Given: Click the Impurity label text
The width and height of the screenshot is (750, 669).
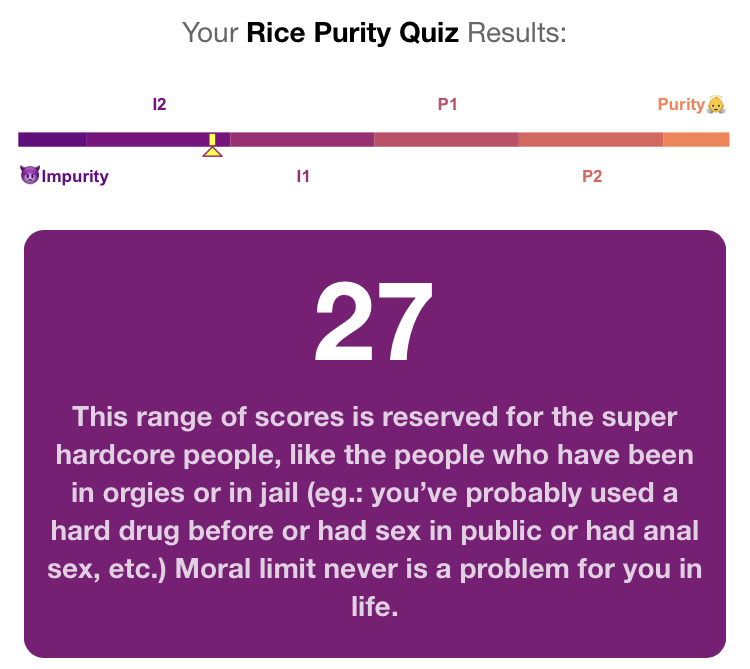Looking at the screenshot, I should [75, 176].
